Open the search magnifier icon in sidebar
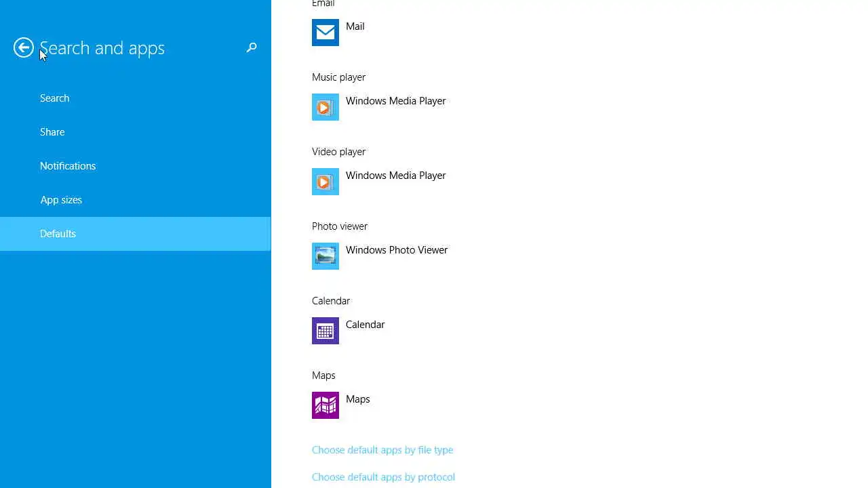The height and width of the screenshot is (488, 868). coord(252,47)
